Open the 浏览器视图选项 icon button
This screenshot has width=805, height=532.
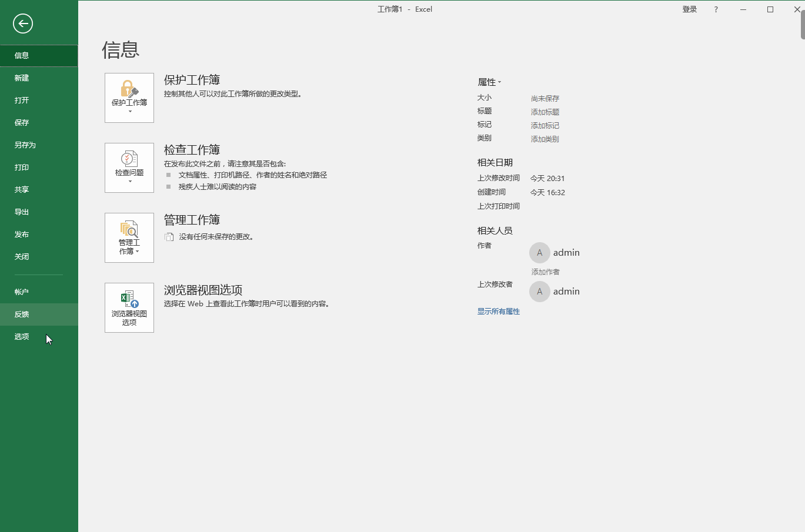(x=129, y=307)
